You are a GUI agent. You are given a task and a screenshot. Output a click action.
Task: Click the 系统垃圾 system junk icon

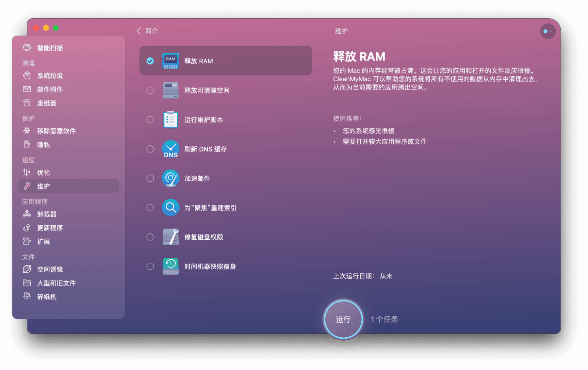[x=27, y=76]
